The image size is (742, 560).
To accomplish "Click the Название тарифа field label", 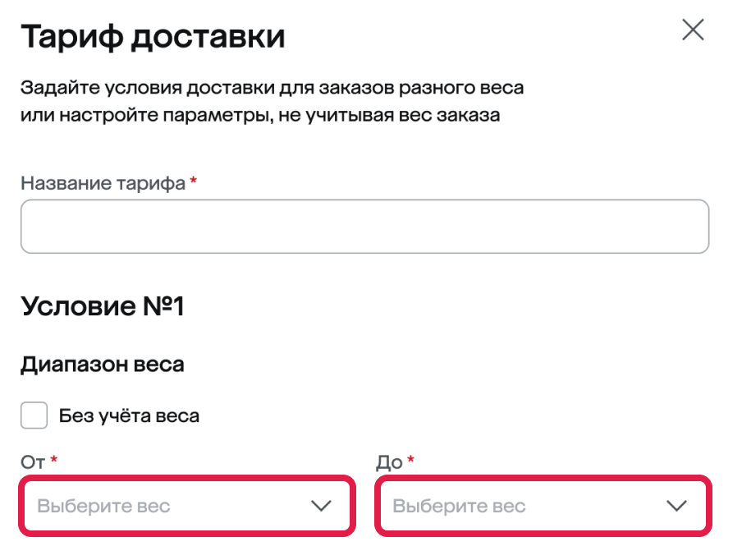I will (103, 183).
